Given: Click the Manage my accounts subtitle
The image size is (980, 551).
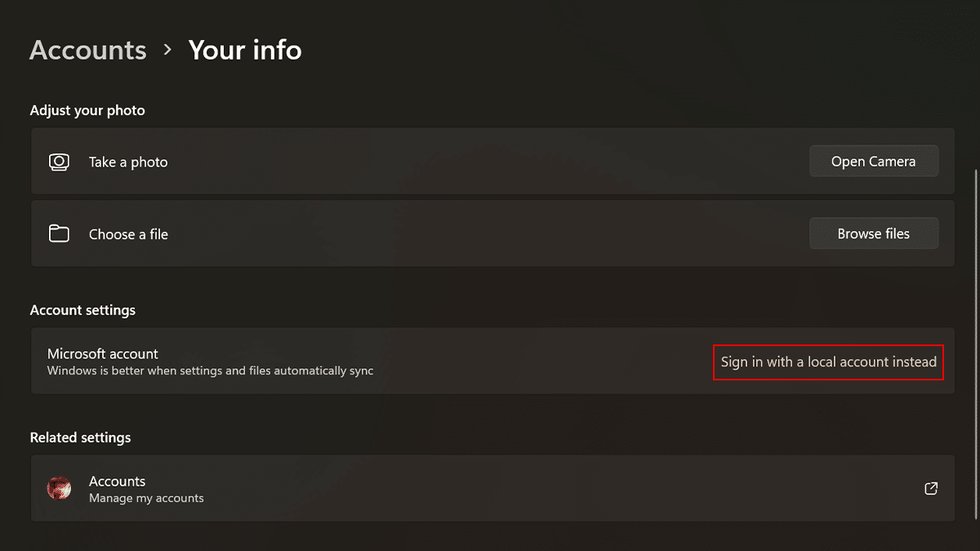Looking at the screenshot, I should coord(146,498).
